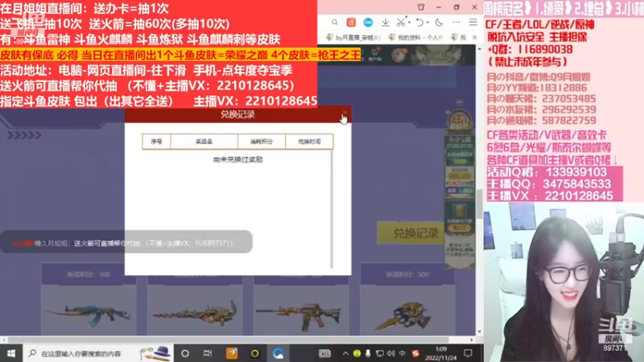Expand hidden tray icons chevron
The image size is (644, 362).
345,353
